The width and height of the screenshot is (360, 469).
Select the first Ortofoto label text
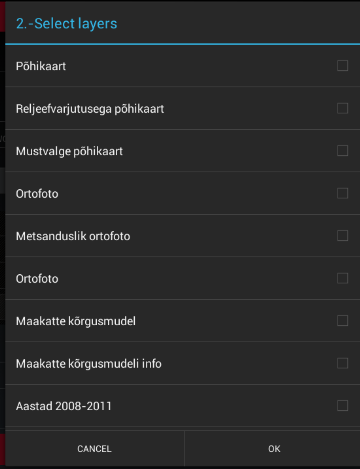(x=37, y=194)
